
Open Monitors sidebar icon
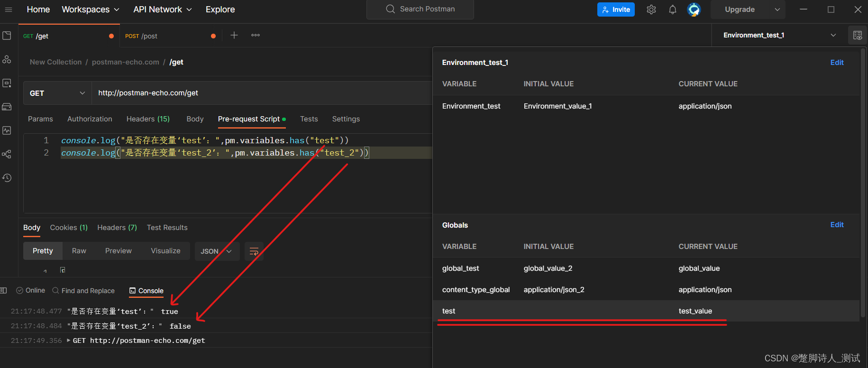[x=7, y=130]
